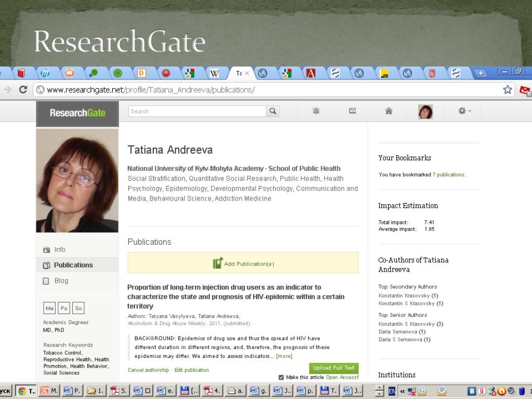Open the Word taskbar item labeled e.
Viewport: 532px width, 399px height.
click(x=166, y=391)
